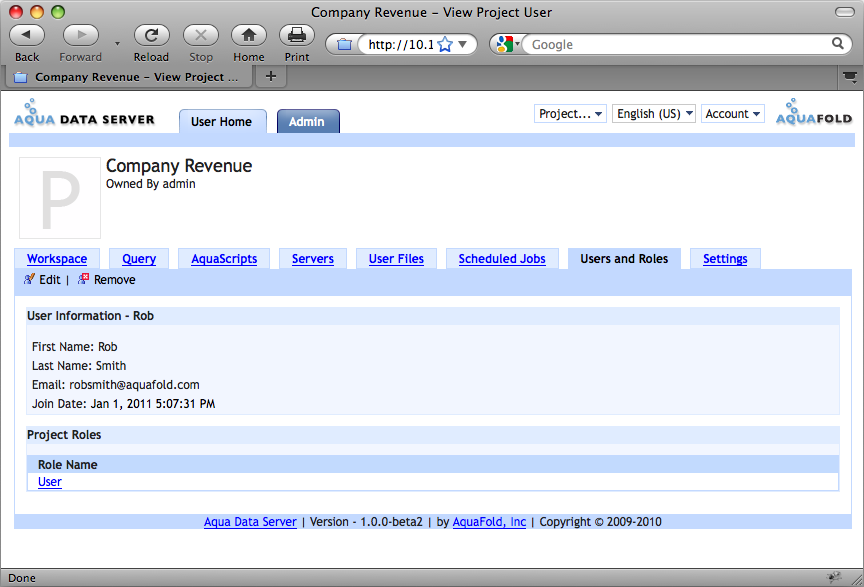Screen dimensions: 864x587
Task: Click the Join Date Jan 1, 2011 text
Action: pos(123,403)
